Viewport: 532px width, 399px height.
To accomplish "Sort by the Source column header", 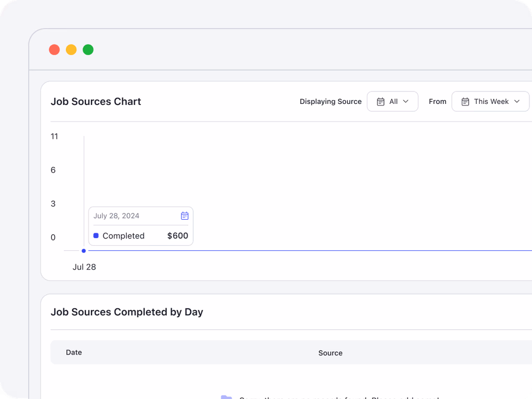I will click(330, 353).
